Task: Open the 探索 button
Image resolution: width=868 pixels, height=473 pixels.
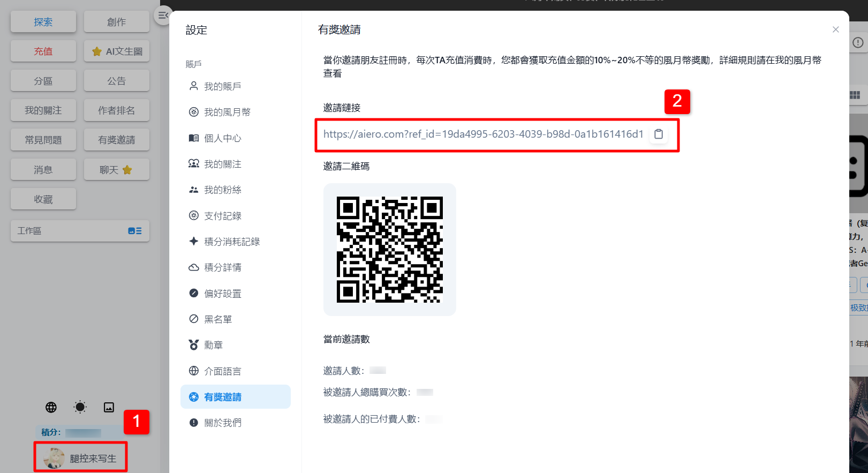Action: pos(43,22)
